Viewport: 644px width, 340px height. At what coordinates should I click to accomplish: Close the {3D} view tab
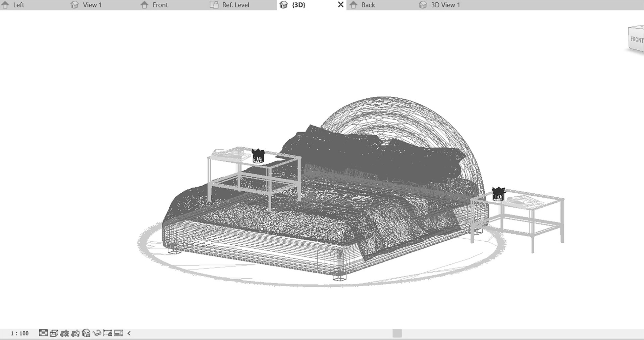340,5
